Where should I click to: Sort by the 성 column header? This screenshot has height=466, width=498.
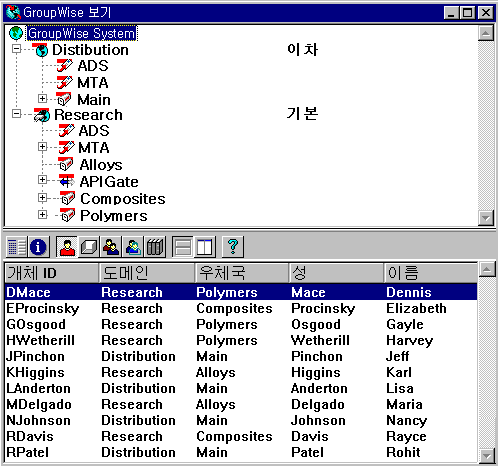click(x=337, y=273)
